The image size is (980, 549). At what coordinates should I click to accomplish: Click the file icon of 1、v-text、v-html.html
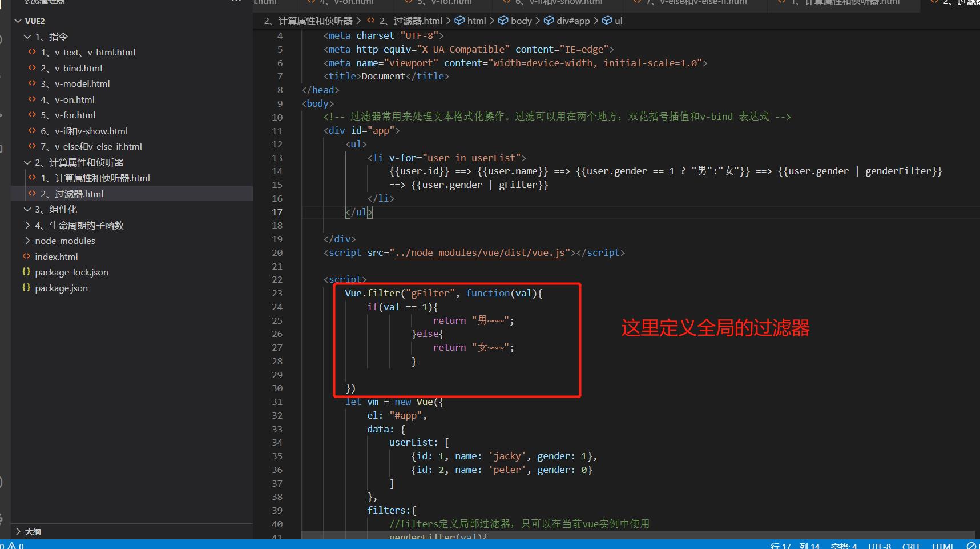pyautogui.click(x=32, y=52)
